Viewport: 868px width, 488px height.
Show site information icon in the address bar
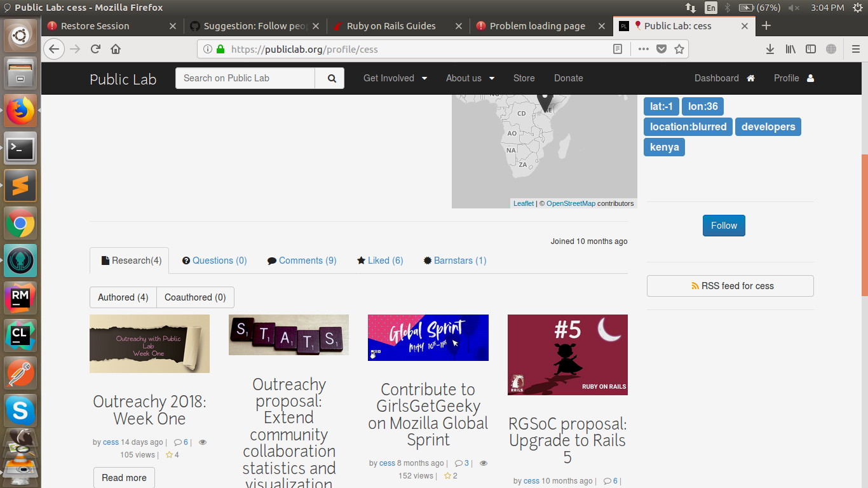[208, 49]
